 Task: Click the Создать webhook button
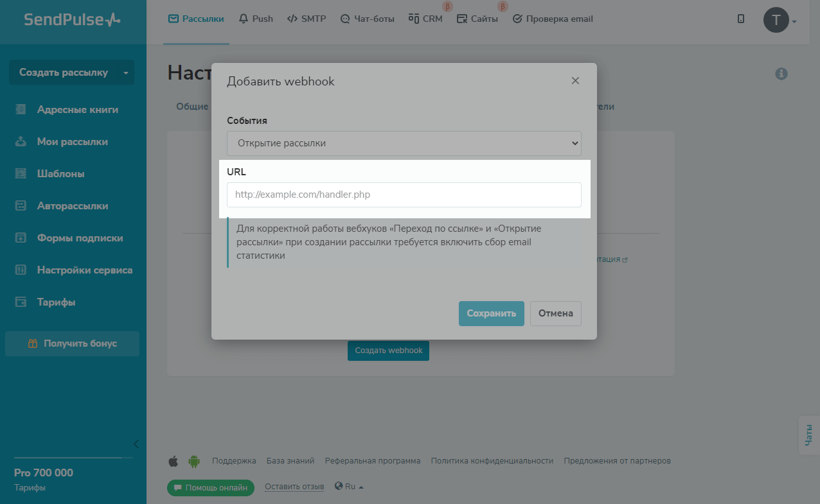point(388,351)
